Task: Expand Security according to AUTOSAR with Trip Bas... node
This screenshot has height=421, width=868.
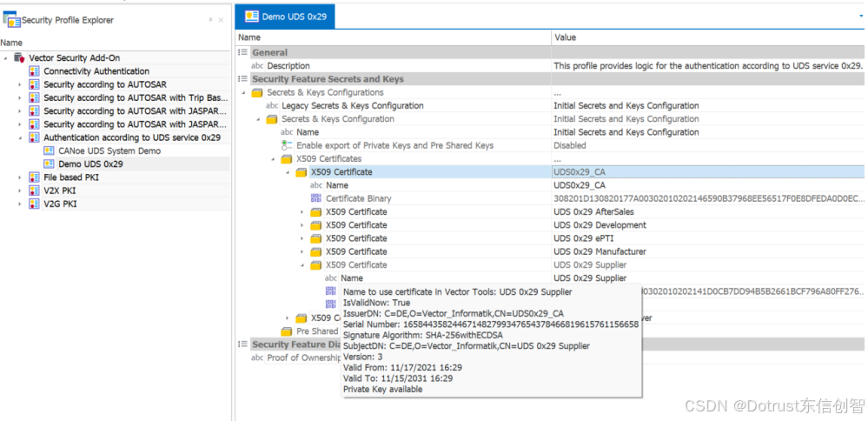Action: (20, 97)
